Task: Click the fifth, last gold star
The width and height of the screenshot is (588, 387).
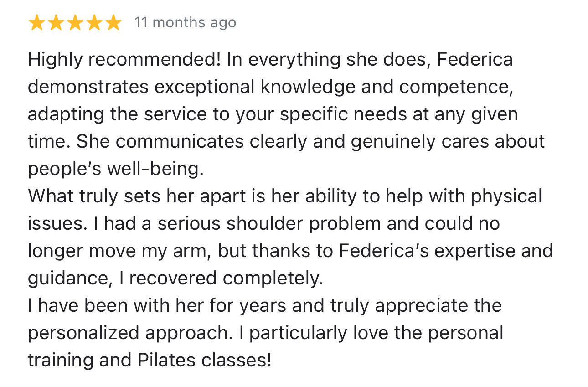Action: coord(113,22)
